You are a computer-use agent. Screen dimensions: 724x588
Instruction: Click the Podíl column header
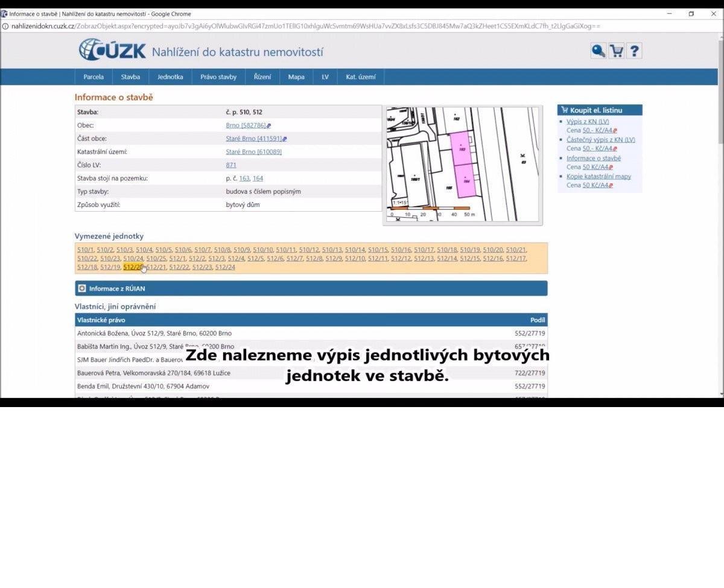(x=537, y=320)
